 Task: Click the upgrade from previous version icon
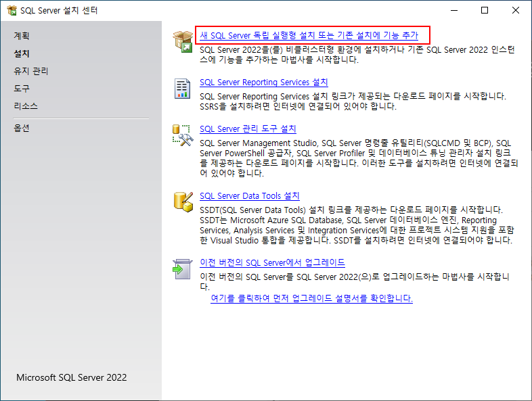point(183,269)
